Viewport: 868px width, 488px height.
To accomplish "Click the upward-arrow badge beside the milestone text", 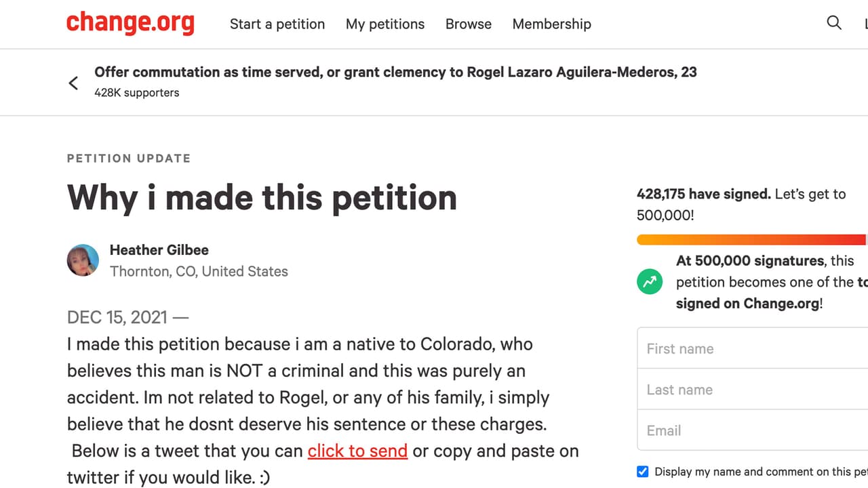I will tap(650, 281).
